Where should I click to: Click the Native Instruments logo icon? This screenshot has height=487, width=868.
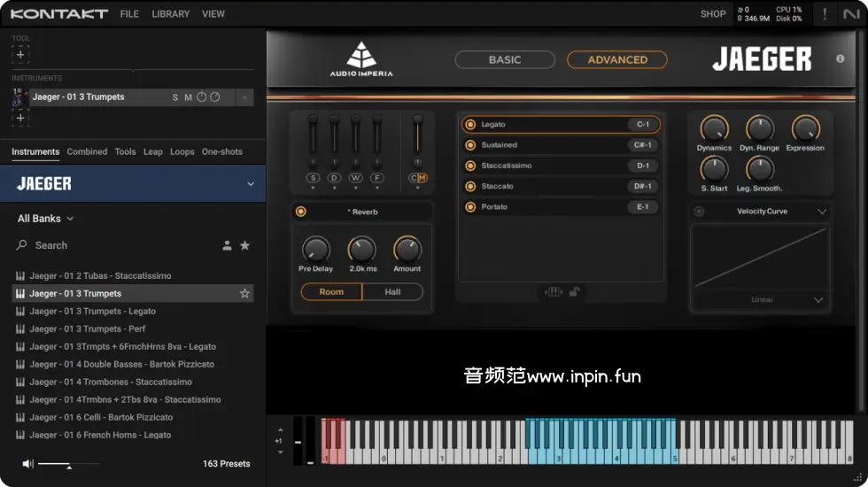coord(851,14)
